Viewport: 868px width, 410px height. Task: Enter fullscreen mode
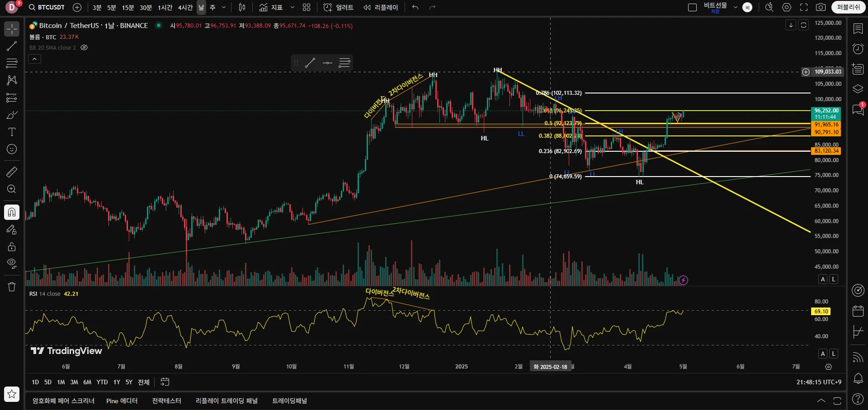[804, 7]
